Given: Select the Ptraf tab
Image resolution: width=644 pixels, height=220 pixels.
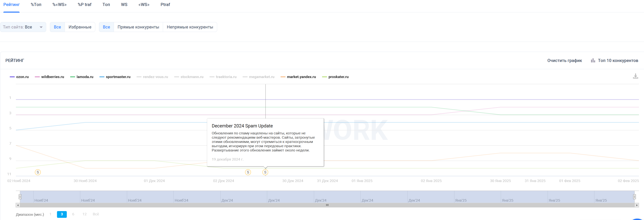Looking at the screenshot, I should pyautogui.click(x=165, y=5).
